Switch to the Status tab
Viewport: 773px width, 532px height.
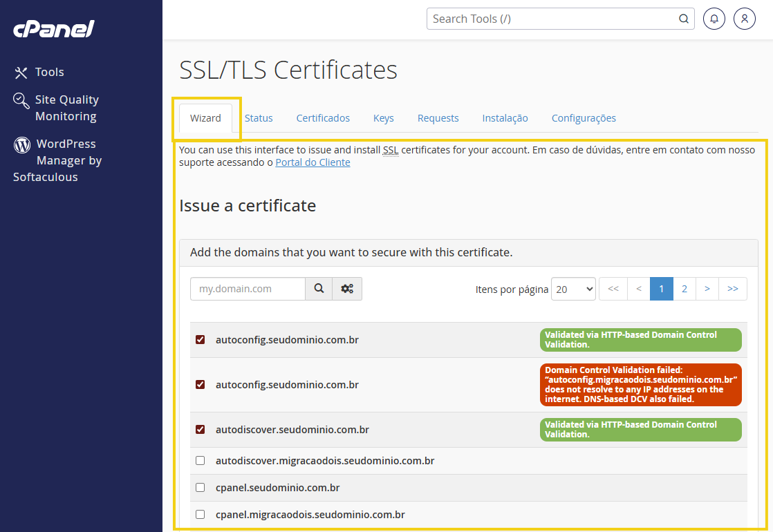click(259, 118)
